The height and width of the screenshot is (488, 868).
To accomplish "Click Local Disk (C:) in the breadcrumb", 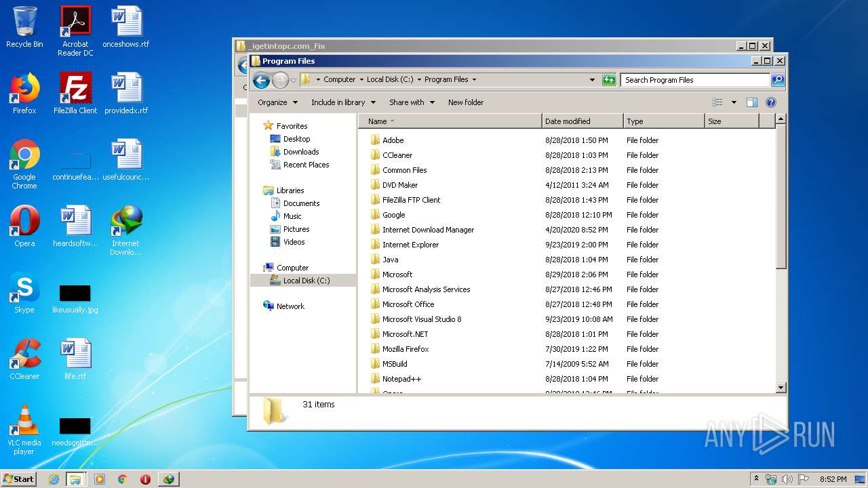I will [390, 79].
